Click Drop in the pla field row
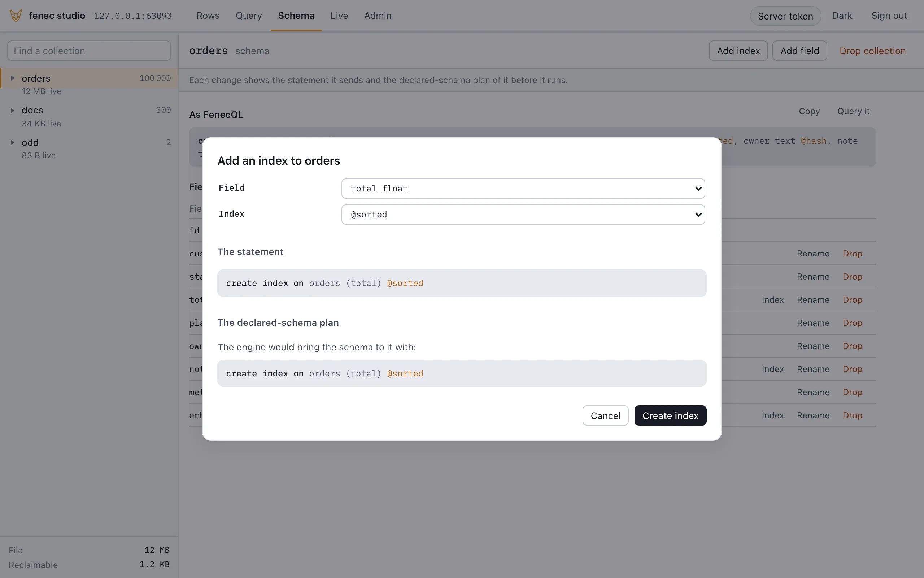Image resolution: width=924 pixels, height=578 pixels. click(x=852, y=323)
